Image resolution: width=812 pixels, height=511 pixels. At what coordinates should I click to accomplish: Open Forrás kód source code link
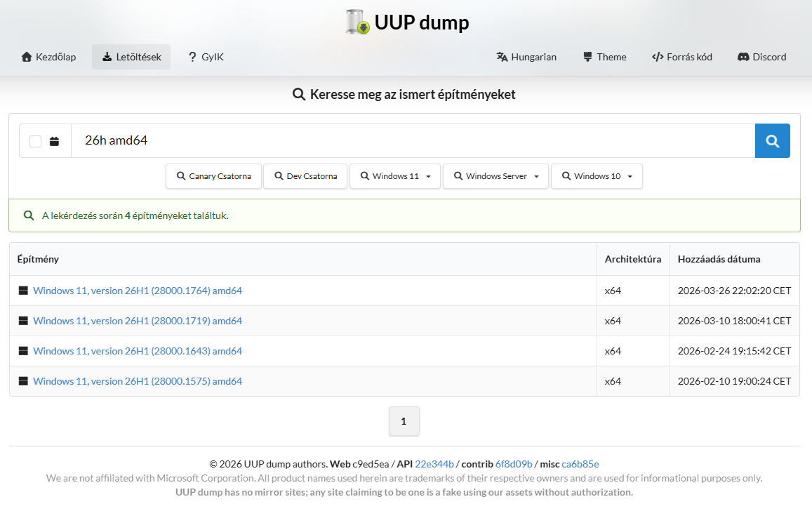(x=681, y=57)
